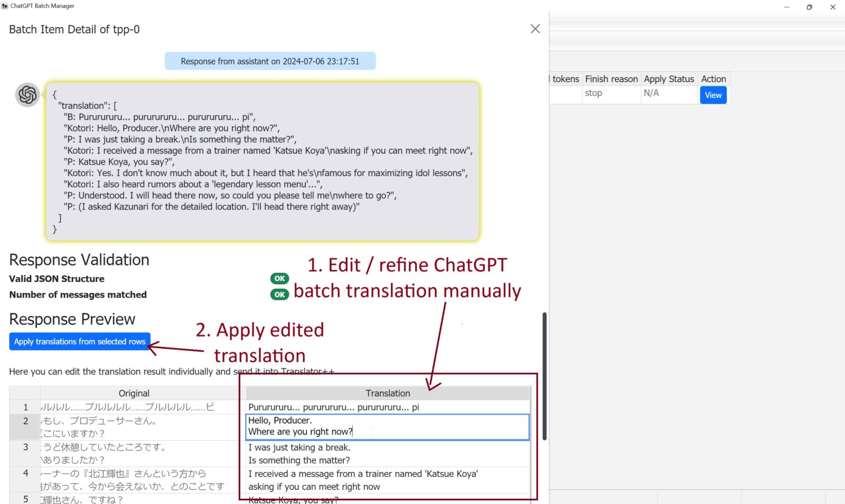The width and height of the screenshot is (845, 504).
Task: Click the 'stop' finish reason cell
Action: pos(594,93)
